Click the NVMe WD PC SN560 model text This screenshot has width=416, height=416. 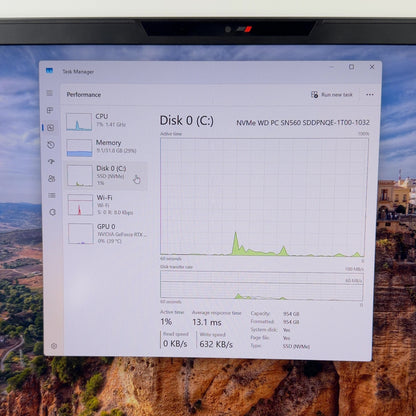point(303,123)
